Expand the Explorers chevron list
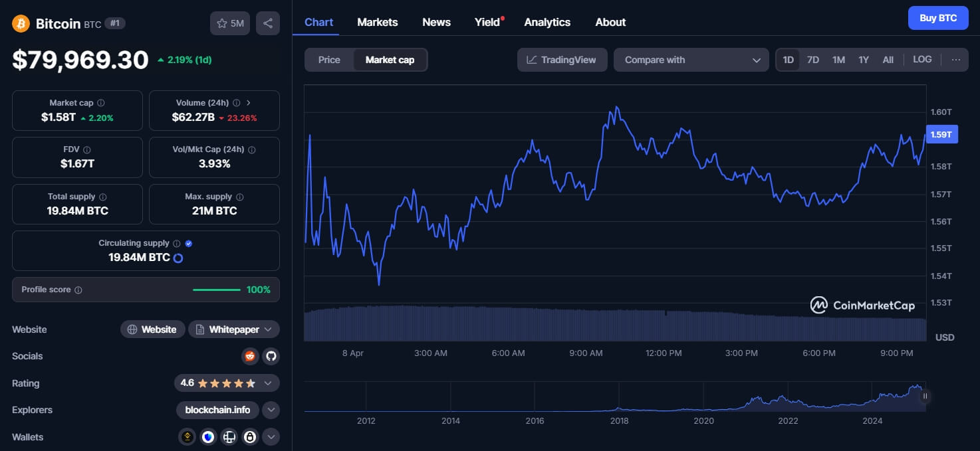Viewport: 980px width, 451px height. click(271, 410)
